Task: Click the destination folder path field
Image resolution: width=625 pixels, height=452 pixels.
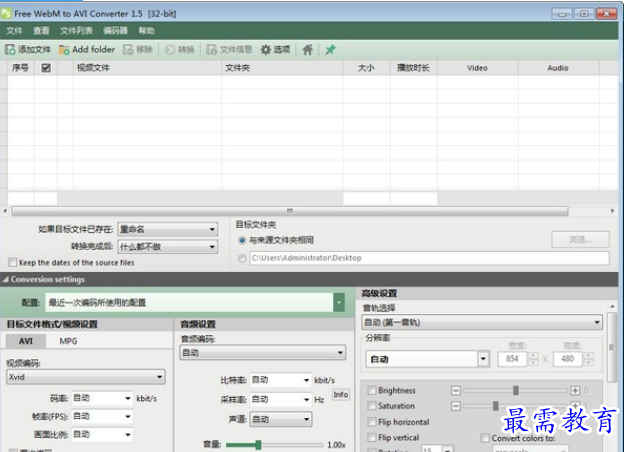Action: coord(429,258)
